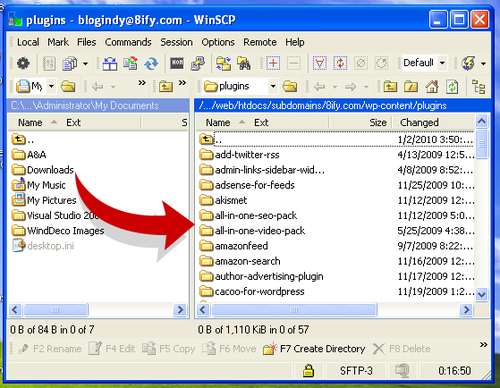Expand the bottom command bar chevron

pos(484,344)
